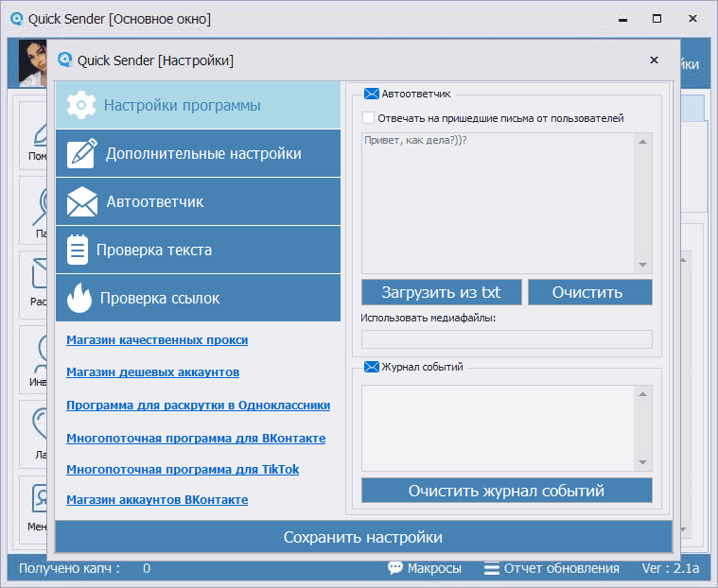Viewport: 718px width, 588px height.
Task: Open the Магазин качественных прокси link
Action: 157,340
